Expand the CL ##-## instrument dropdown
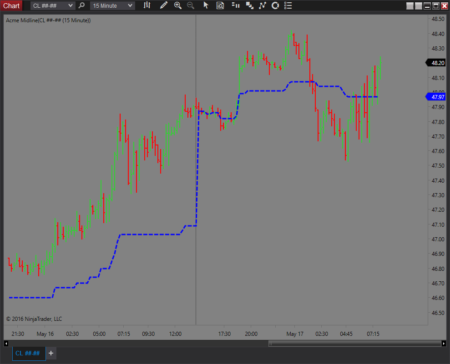This screenshot has height=364, width=450. pyautogui.click(x=52, y=6)
